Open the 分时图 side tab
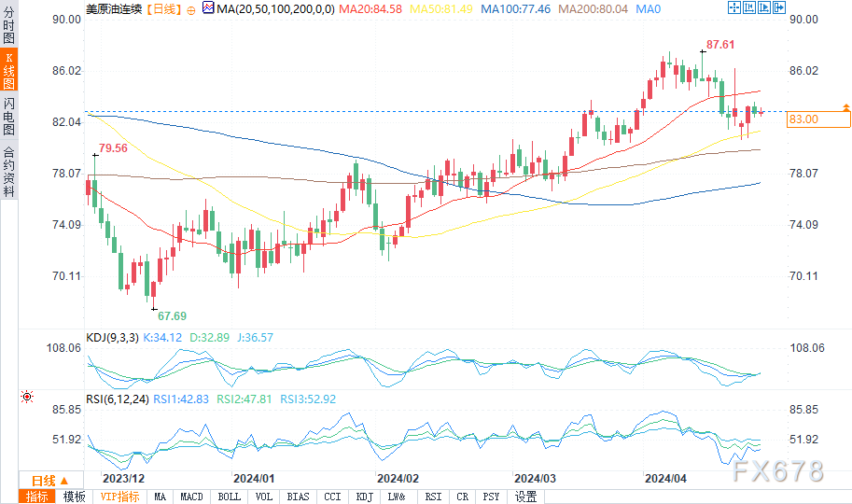Image resolution: width=852 pixels, height=504 pixels. (x=8, y=24)
